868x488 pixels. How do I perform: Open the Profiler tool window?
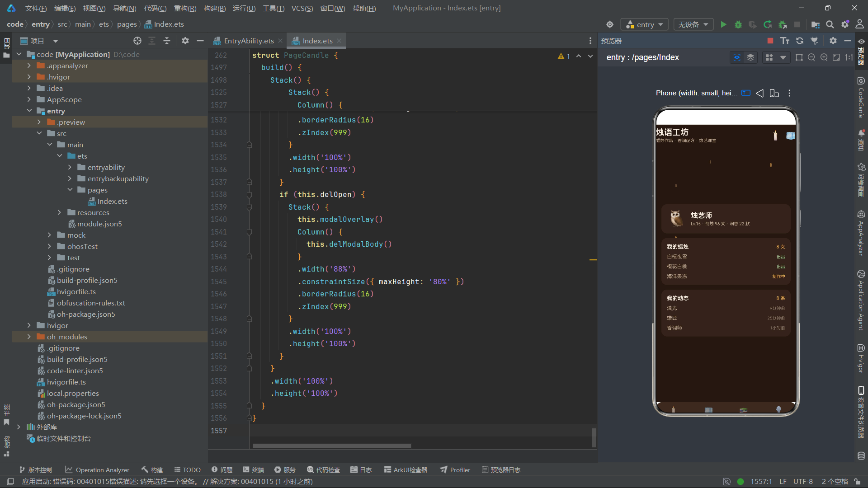455,470
